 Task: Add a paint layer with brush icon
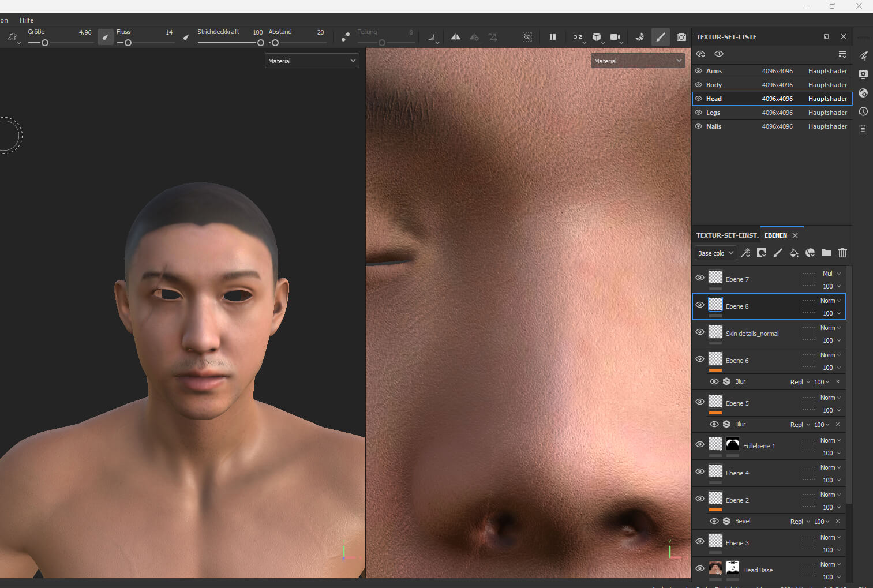coord(778,253)
